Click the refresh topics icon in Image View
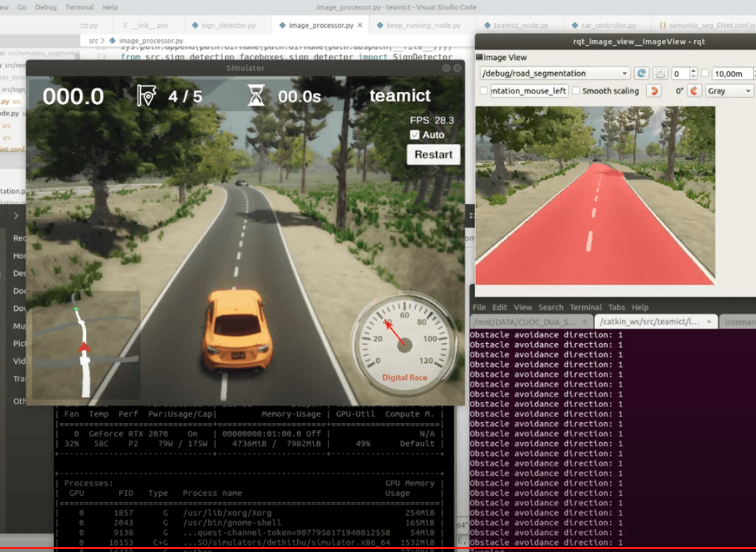The width and height of the screenshot is (756, 552). (641, 73)
